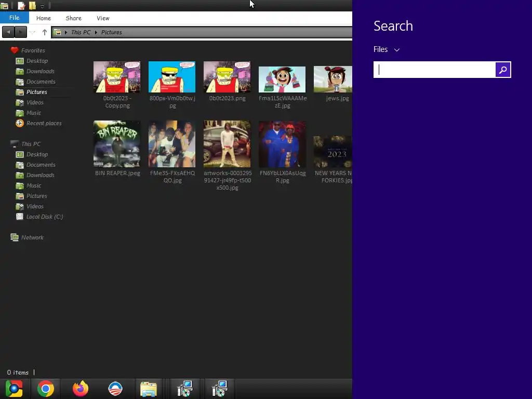Click the Search charm text input field
The image size is (532, 399).
click(435, 70)
